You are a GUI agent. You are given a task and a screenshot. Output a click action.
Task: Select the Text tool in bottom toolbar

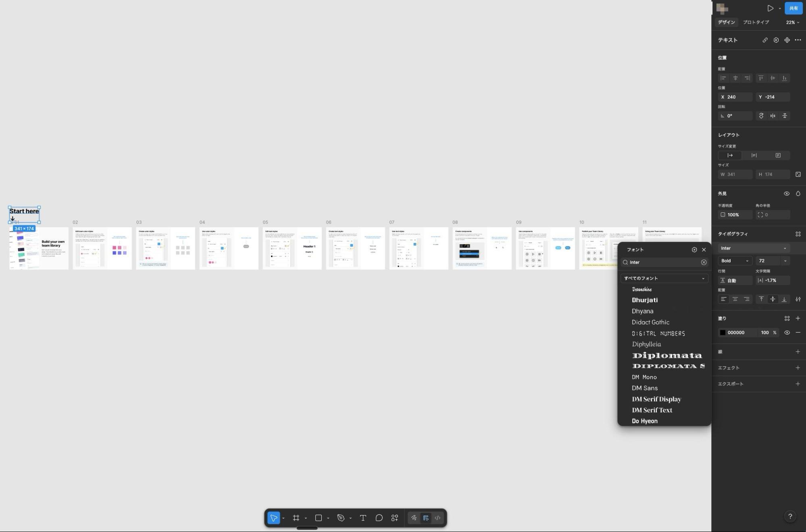tap(363, 518)
